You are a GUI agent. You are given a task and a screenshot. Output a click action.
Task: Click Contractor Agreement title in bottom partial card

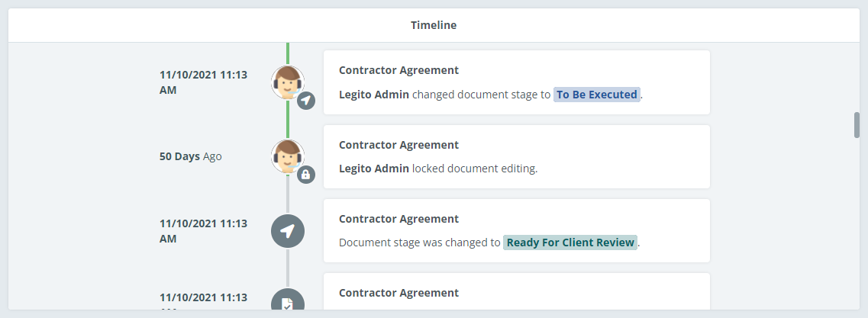point(399,293)
